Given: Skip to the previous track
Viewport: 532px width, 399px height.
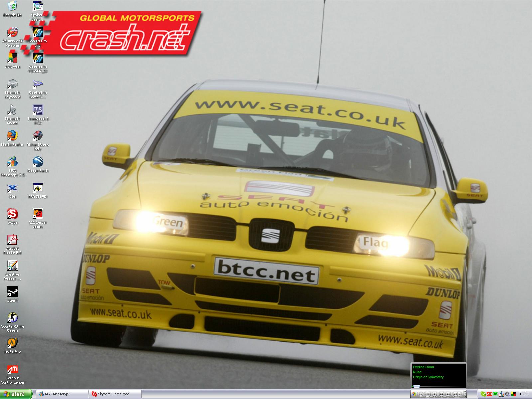Looking at the screenshot, I should click(441, 394).
